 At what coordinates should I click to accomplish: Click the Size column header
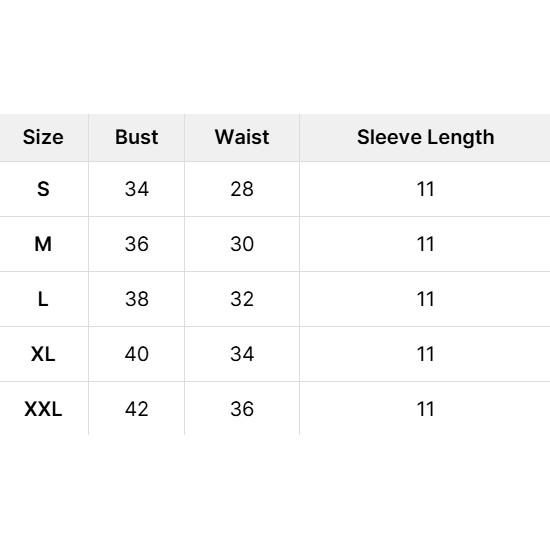point(43,137)
